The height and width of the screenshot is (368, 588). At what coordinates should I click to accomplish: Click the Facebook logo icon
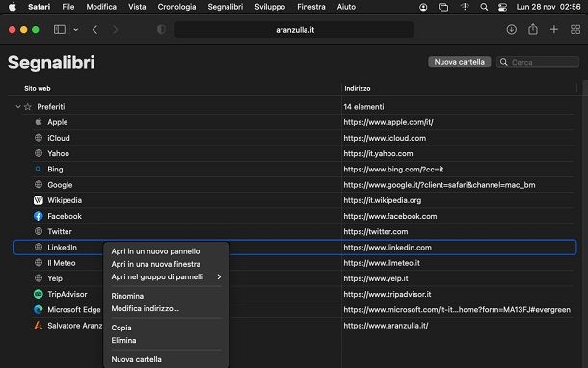[39, 216]
